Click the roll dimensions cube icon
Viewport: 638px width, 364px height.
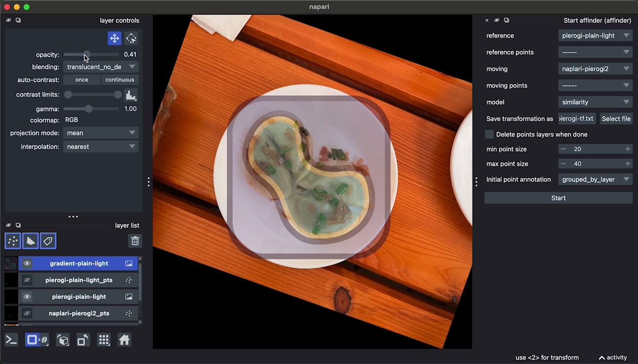[63, 340]
